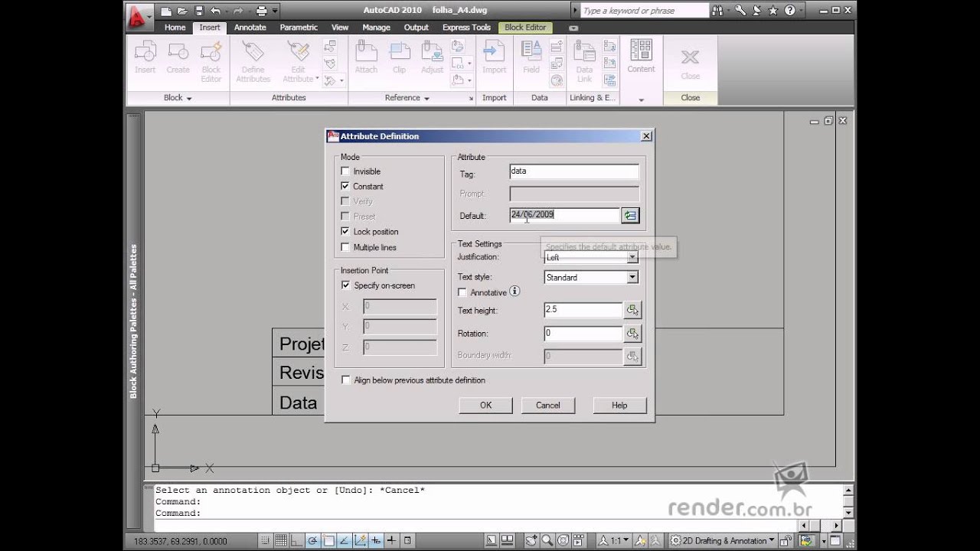Uncheck the Lock position checkbox
The height and width of the screenshot is (551, 980).
[345, 231]
